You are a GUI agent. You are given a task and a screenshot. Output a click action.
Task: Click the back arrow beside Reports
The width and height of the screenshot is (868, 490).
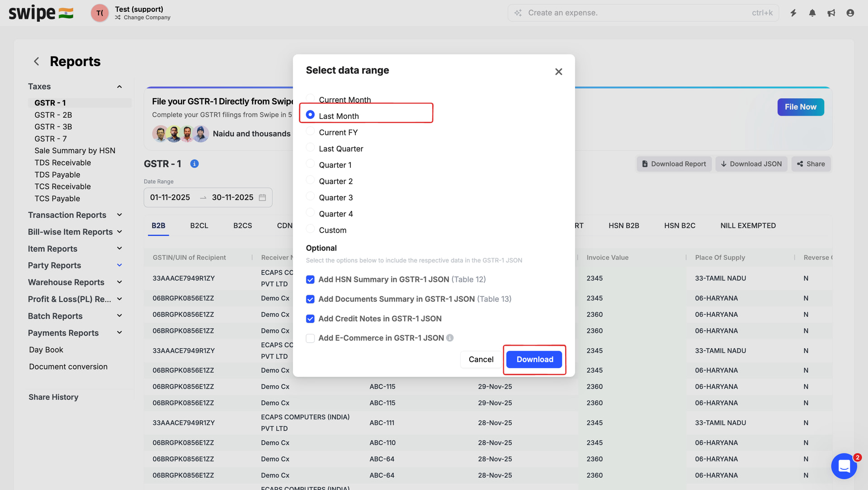pyautogui.click(x=37, y=62)
